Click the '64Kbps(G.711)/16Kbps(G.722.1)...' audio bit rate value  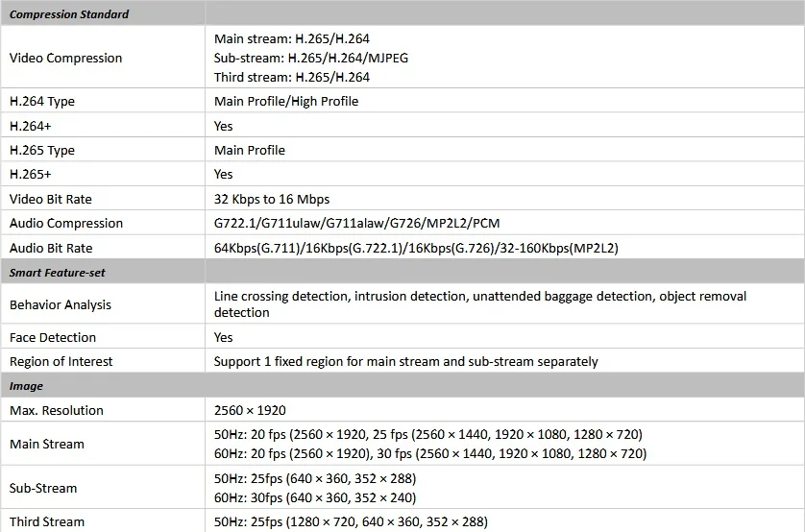click(x=416, y=249)
